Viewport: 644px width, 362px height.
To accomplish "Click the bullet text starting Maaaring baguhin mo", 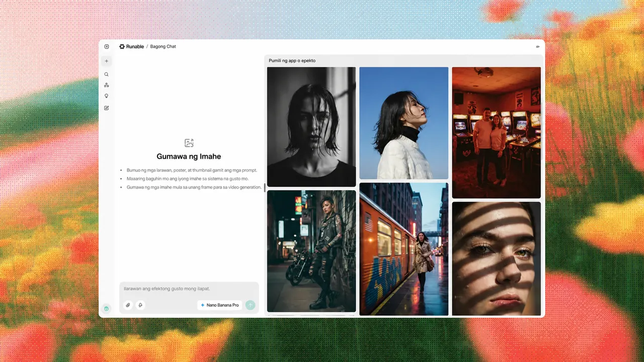I will (x=188, y=178).
